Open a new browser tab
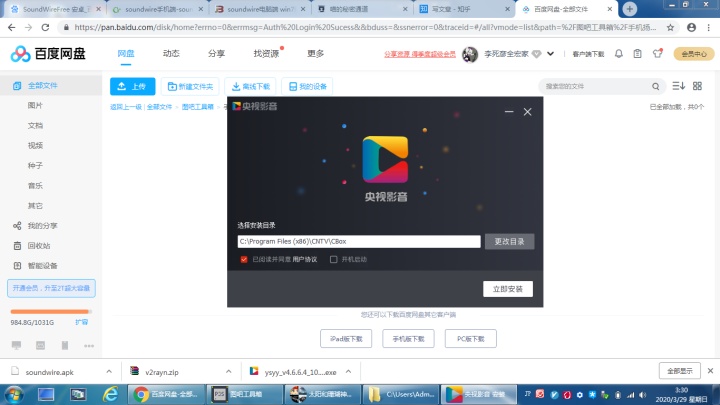720x405 pixels. 630,9
